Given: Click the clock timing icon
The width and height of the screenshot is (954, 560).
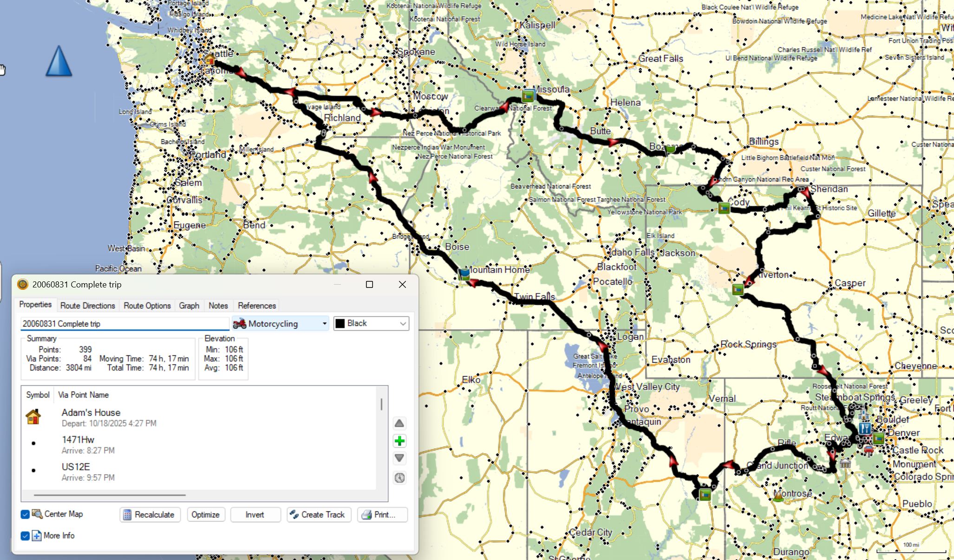Looking at the screenshot, I should [x=399, y=478].
